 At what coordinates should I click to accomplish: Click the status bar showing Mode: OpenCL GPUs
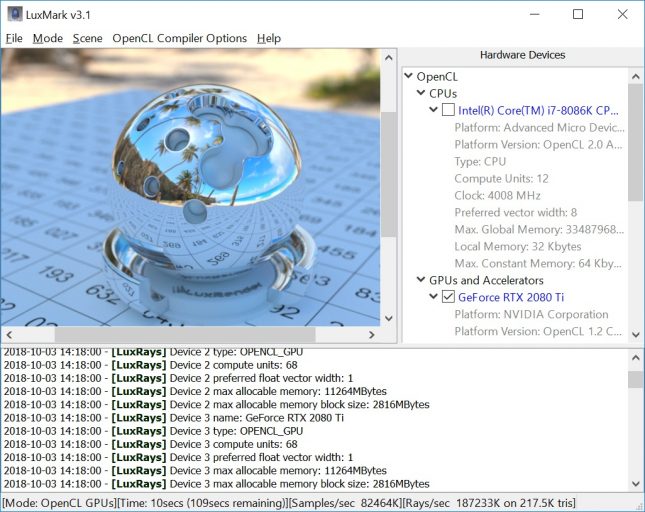coord(289,503)
